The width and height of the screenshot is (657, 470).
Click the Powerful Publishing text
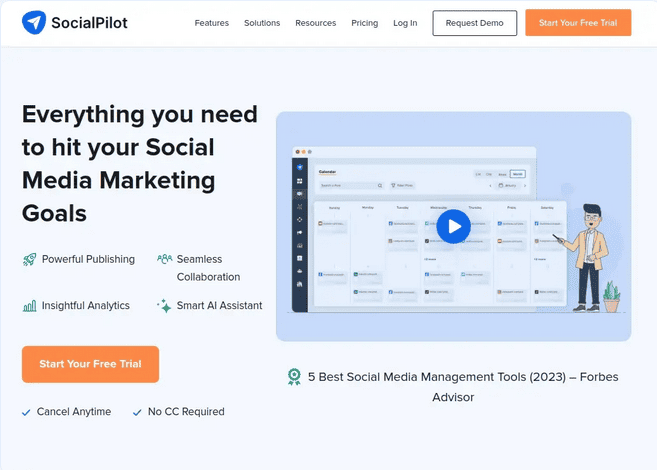coord(88,259)
